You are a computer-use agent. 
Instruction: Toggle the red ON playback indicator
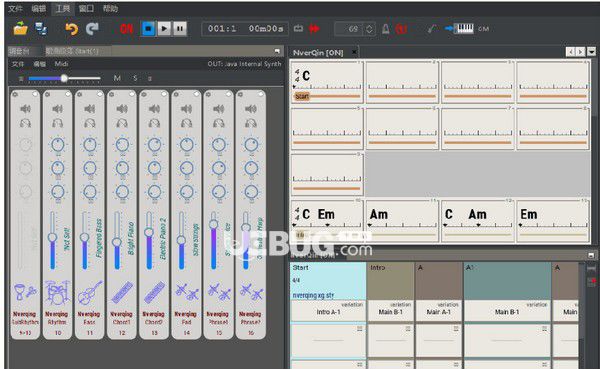pyautogui.click(x=127, y=29)
